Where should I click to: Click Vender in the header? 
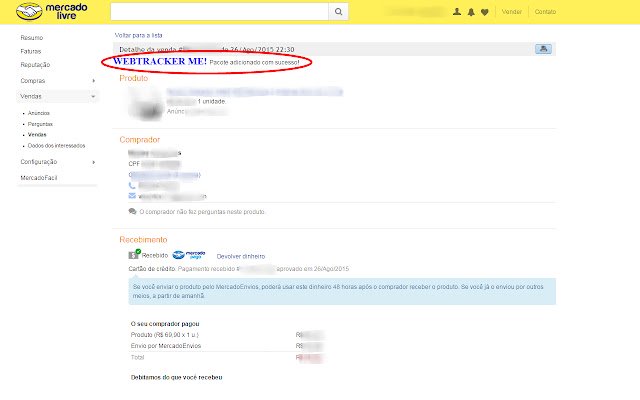coord(511,12)
